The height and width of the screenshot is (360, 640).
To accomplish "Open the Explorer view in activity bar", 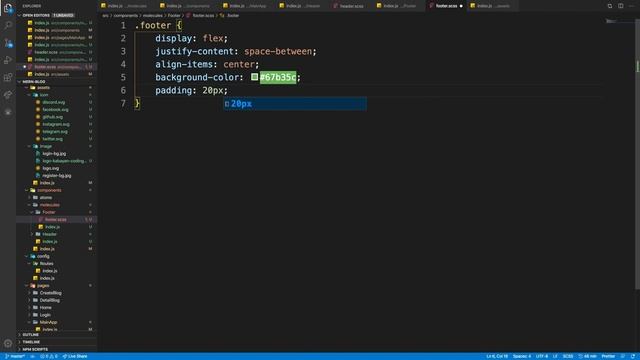I will coord(8,8).
